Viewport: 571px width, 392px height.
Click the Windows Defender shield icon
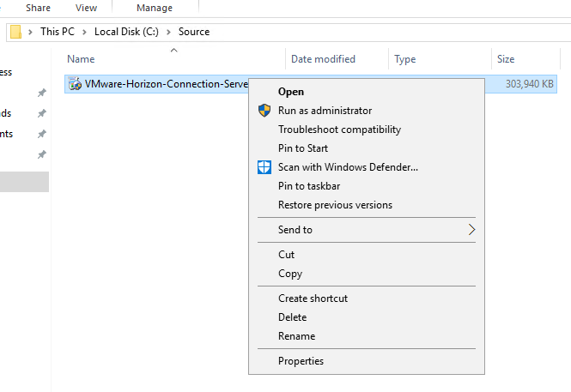pos(264,167)
